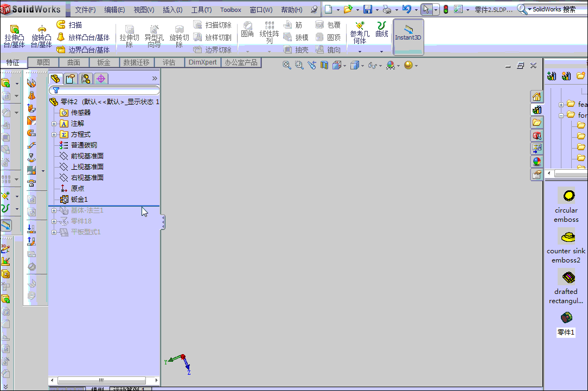Screen dimensions: 588x391
Task: Expand the 零件18 tree node
Action: click(54, 222)
